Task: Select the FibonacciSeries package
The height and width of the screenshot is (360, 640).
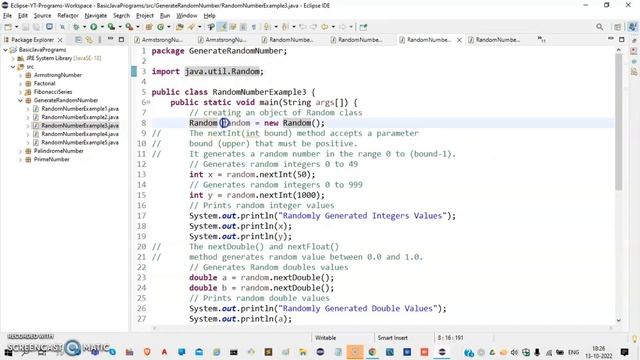Action: click(53, 92)
